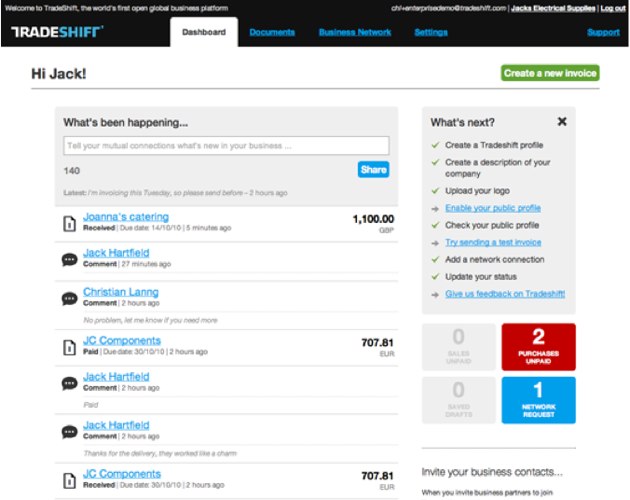Click the comment bubble beside the 'Thanks for the delivery' comment
The width and height of the screenshot is (630, 500).
[x=70, y=432]
